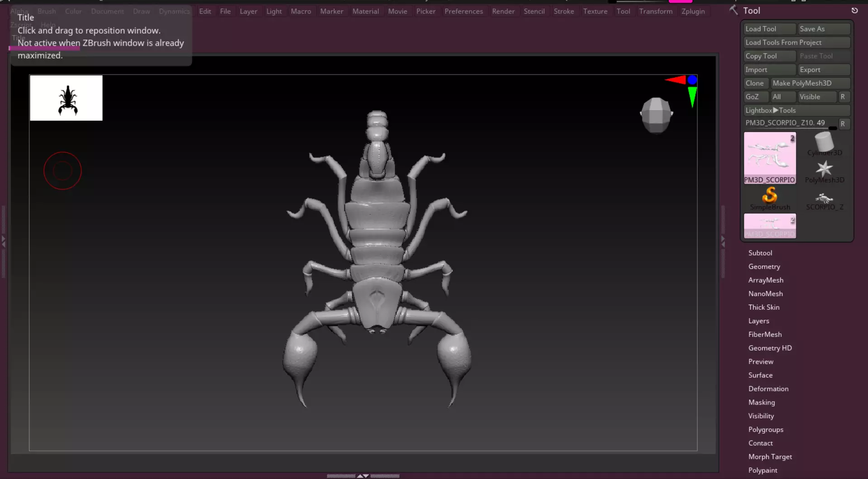The height and width of the screenshot is (479, 868).
Task: Open the Light menu
Action: click(x=274, y=11)
